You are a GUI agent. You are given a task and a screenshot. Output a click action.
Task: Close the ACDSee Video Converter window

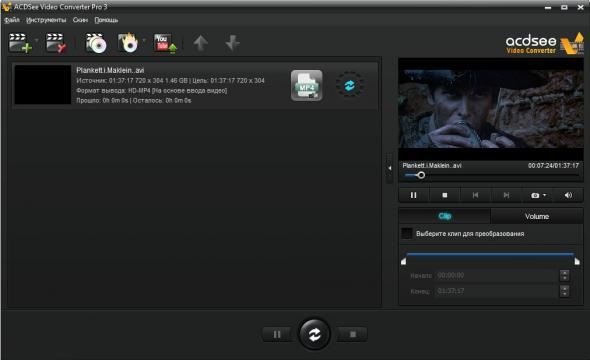[581, 7]
